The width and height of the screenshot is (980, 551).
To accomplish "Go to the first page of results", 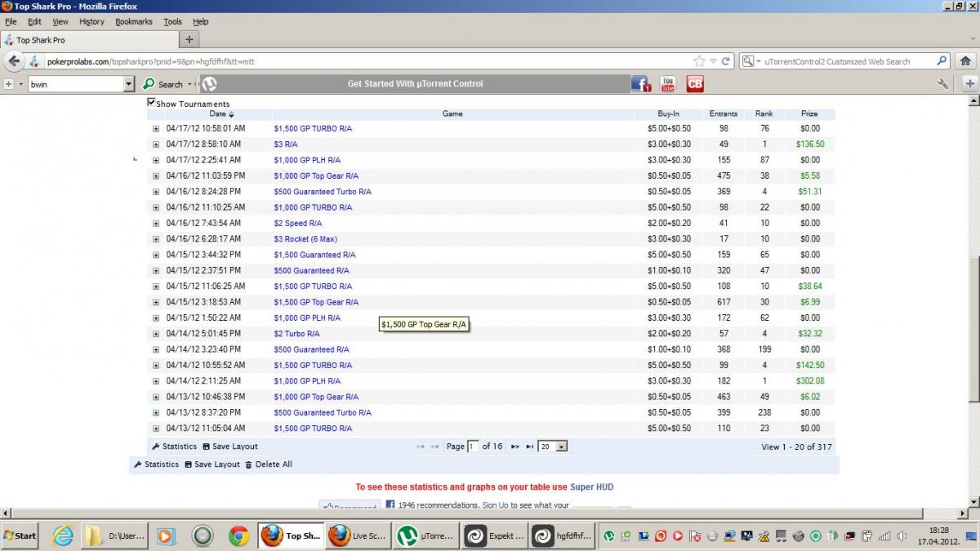I will (x=421, y=447).
